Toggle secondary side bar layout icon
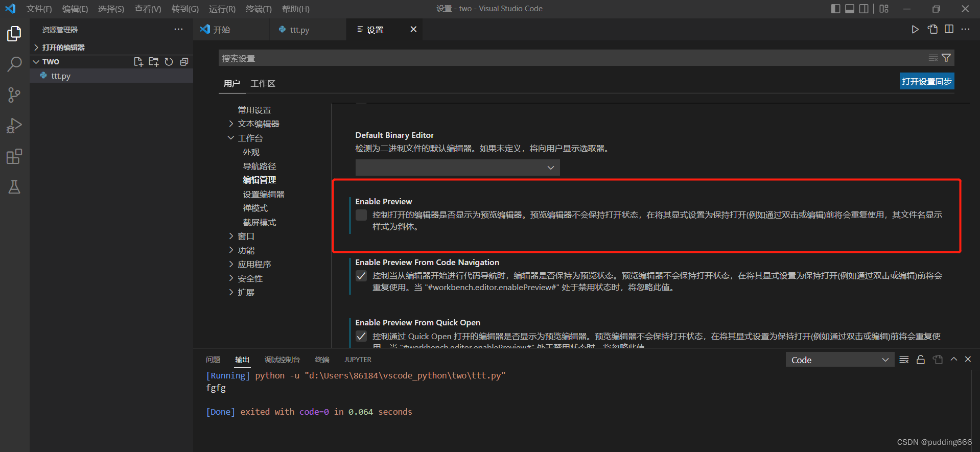Viewport: 980px width, 452px height. click(x=864, y=9)
